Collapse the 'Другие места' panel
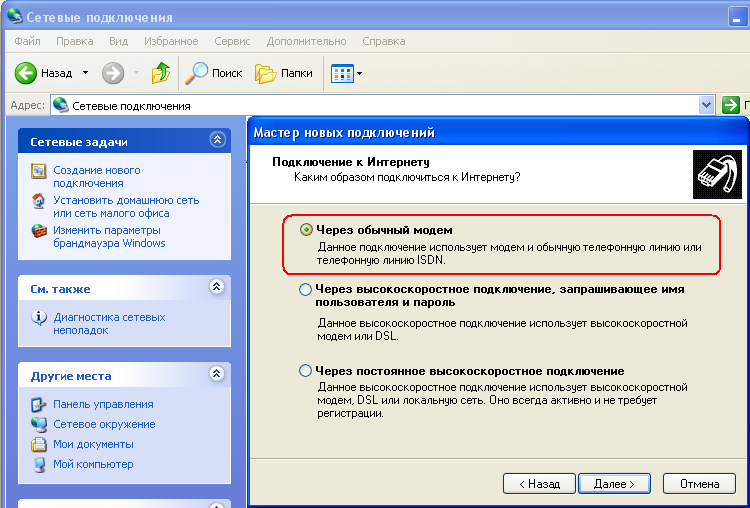750x508 pixels. (x=217, y=373)
